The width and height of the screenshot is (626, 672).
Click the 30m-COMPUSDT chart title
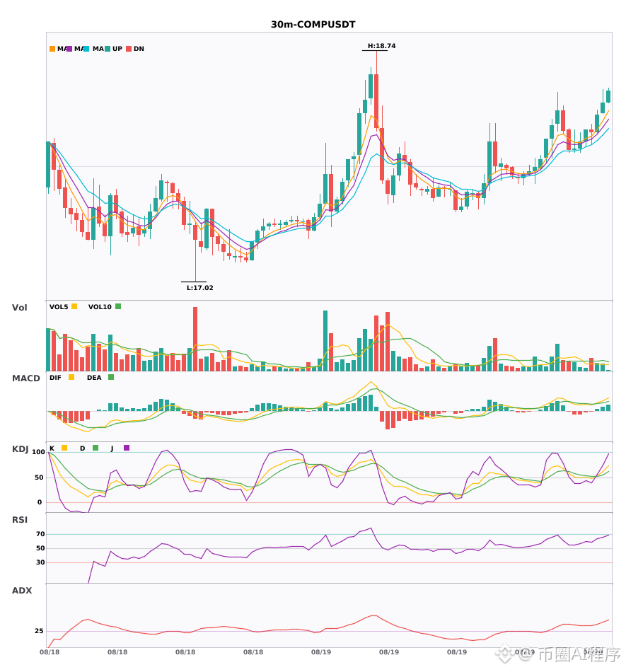(x=313, y=25)
